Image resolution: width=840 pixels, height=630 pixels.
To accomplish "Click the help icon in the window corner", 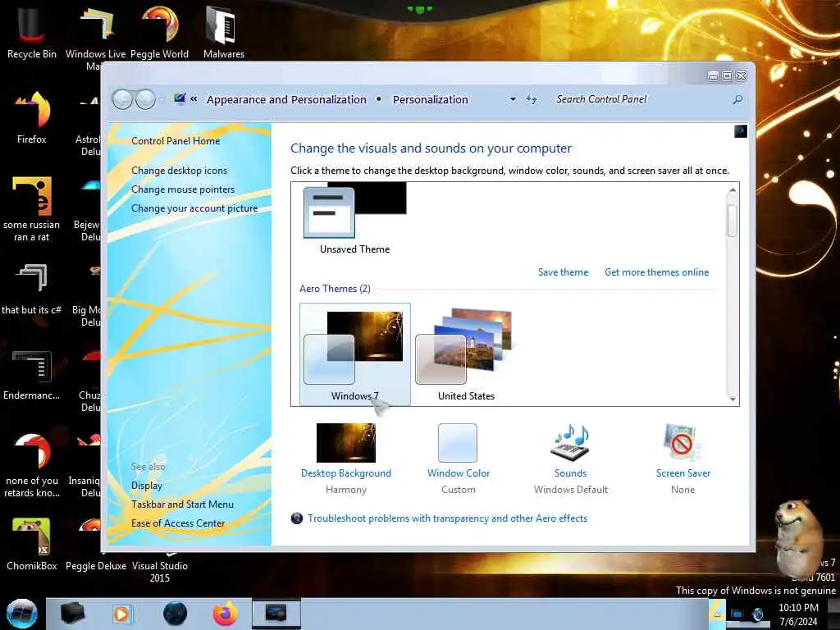I will (741, 131).
